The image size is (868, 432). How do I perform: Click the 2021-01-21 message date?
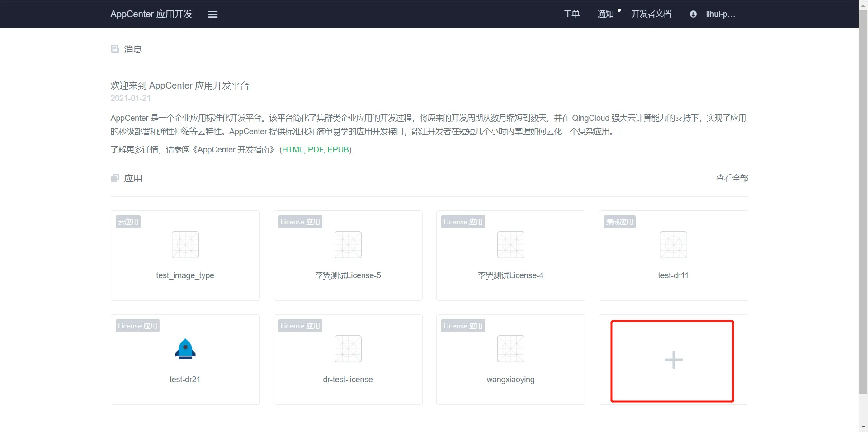[131, 98]
